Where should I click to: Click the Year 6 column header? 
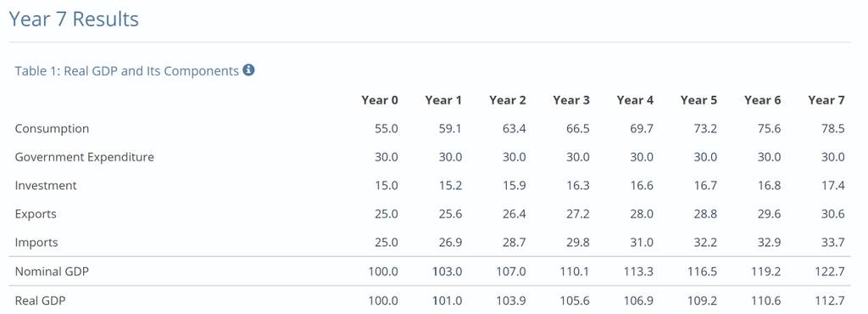point(762,100)
